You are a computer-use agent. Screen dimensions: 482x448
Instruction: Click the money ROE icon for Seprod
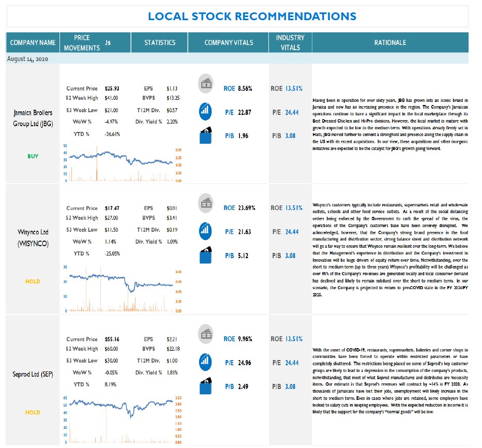pyautogui.click(x=206, y=334)
